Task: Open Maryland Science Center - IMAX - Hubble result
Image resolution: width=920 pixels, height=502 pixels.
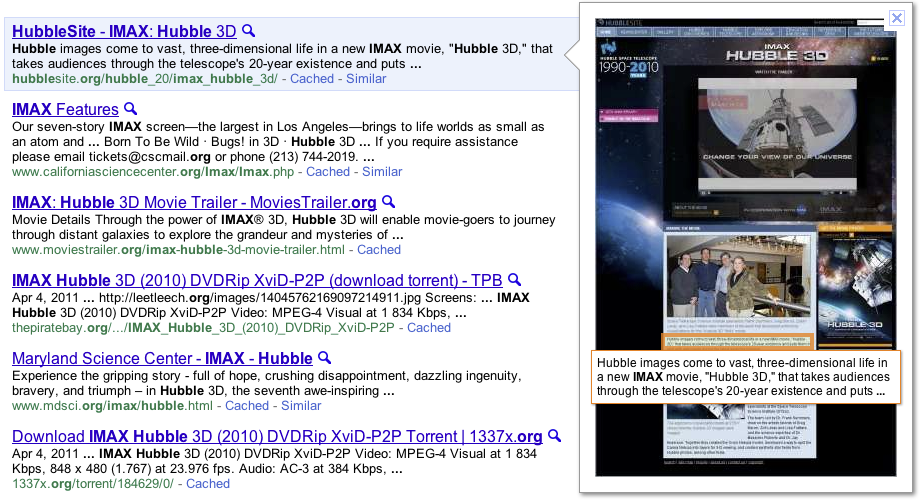Action: tap(162, 358)
